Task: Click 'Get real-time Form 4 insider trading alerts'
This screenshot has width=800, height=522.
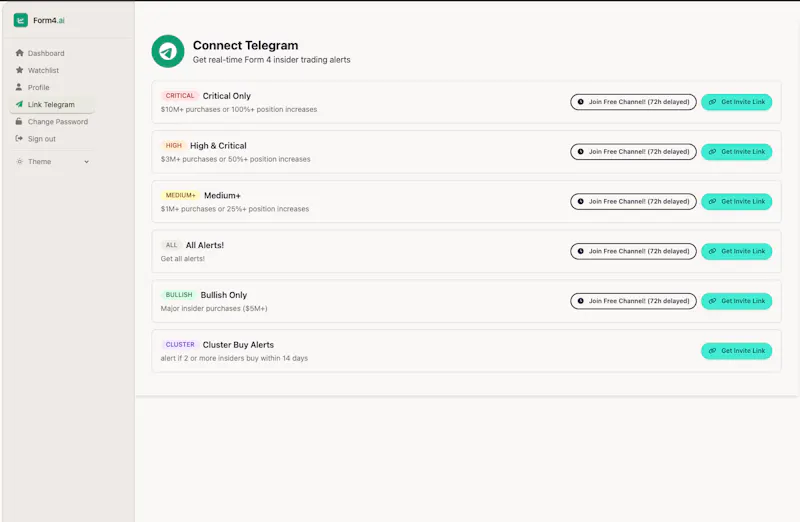Action: coord(271,60)
